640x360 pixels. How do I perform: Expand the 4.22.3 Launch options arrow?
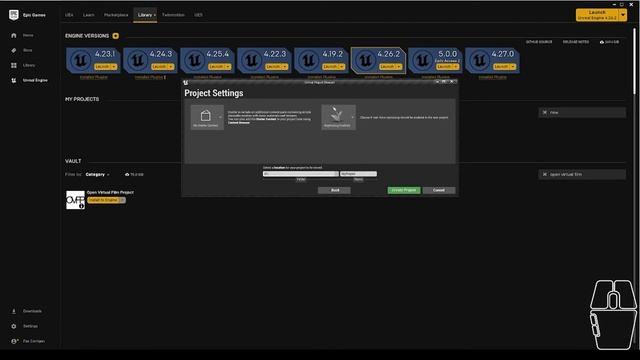pyautogui.click(x=285, y=67)
